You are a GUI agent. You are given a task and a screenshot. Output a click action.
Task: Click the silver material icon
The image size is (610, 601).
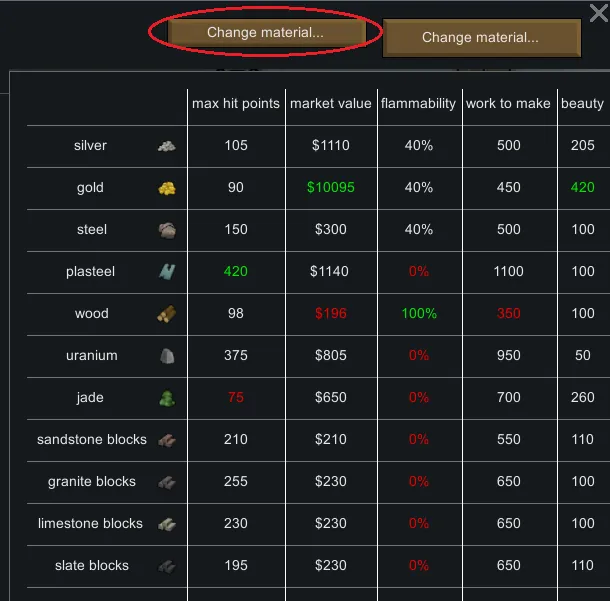pyautogui.click(x=166, y=146)
